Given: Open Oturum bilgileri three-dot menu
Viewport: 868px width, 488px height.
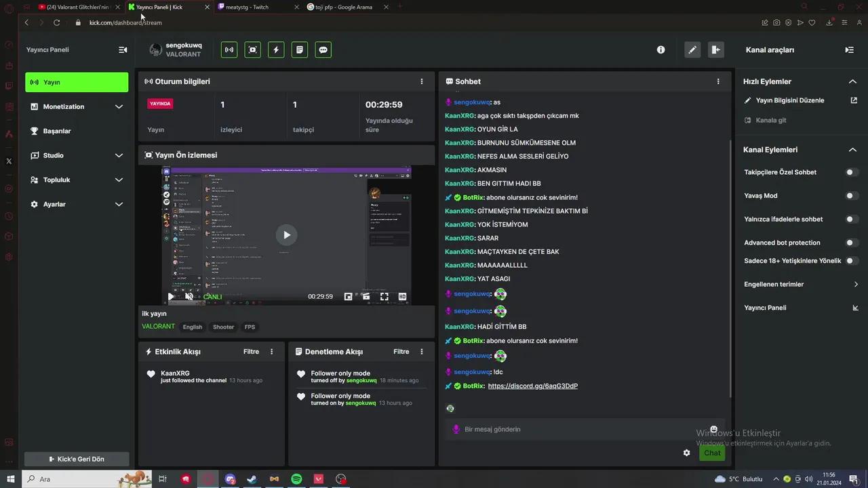Looking at the screenshot, I should [x=421, y=81].
